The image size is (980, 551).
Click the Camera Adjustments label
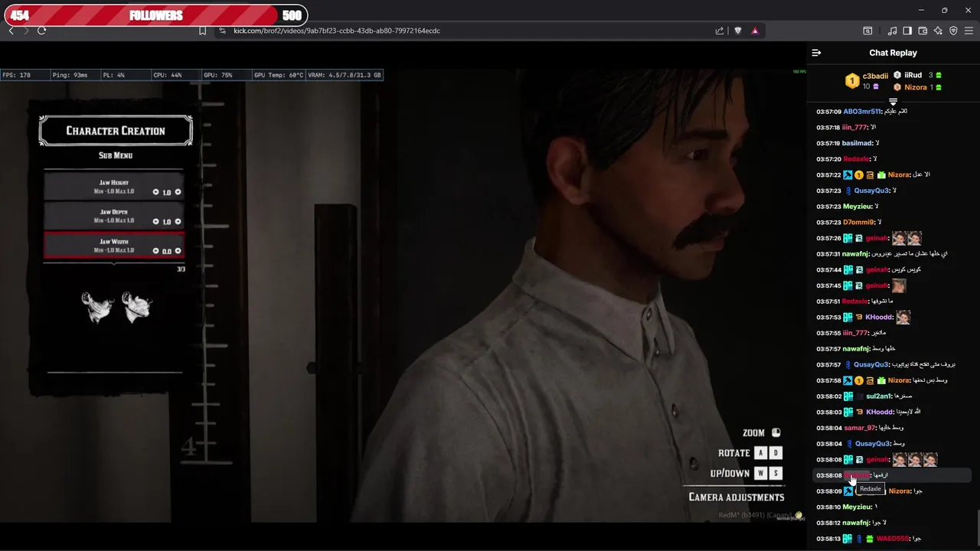point(737,497)
